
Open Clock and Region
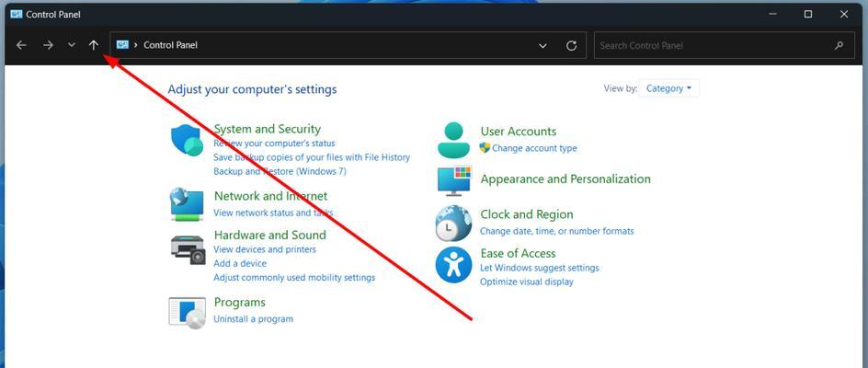[527, 214]
